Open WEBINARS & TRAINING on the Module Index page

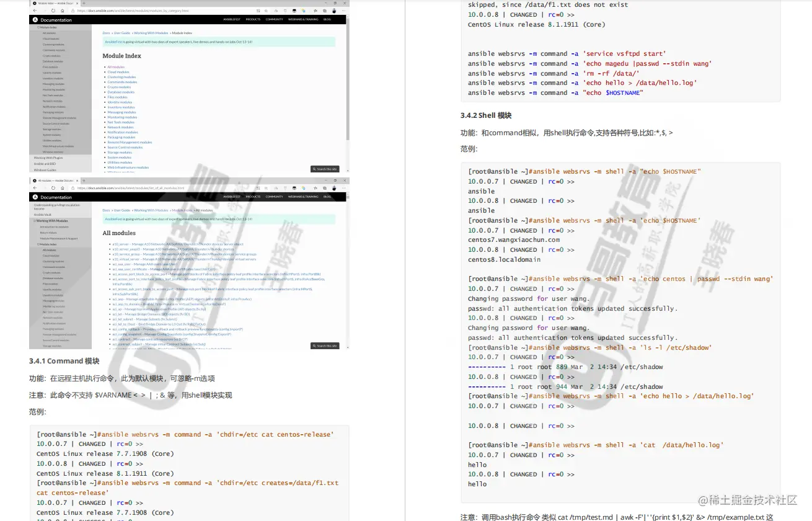(303, 20)
